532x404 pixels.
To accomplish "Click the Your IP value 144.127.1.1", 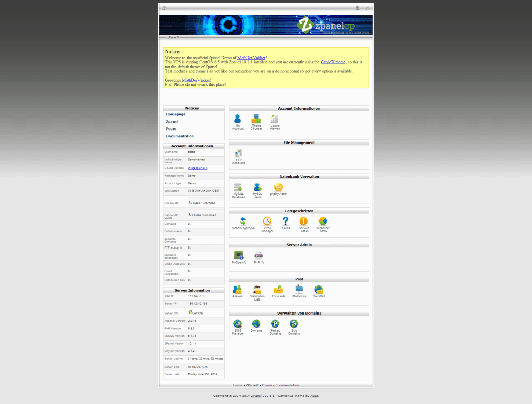I will [196, 296].
